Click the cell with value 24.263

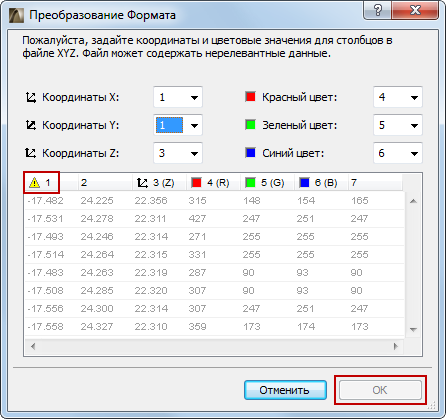pos(97,273)
